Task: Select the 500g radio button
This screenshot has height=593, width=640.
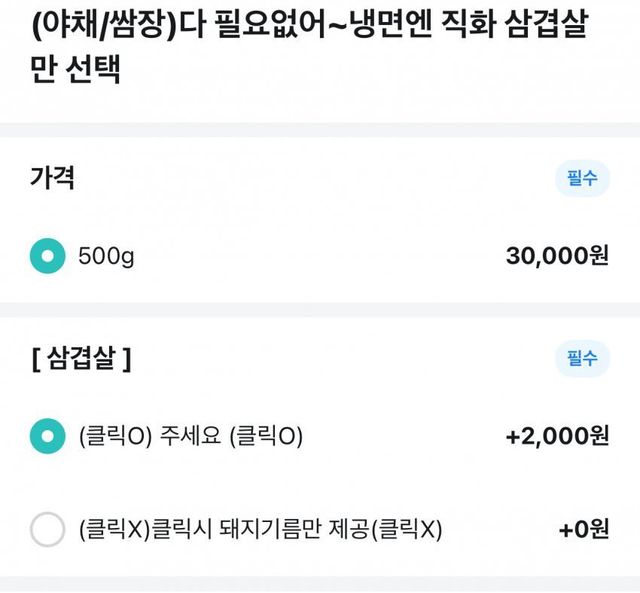Action: click(x=47, y=256)
